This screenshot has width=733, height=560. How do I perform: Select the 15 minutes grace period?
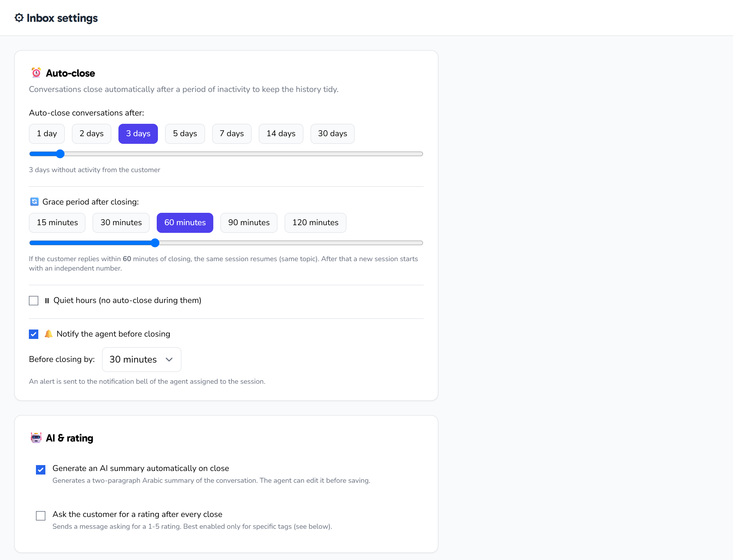[57, 223]
